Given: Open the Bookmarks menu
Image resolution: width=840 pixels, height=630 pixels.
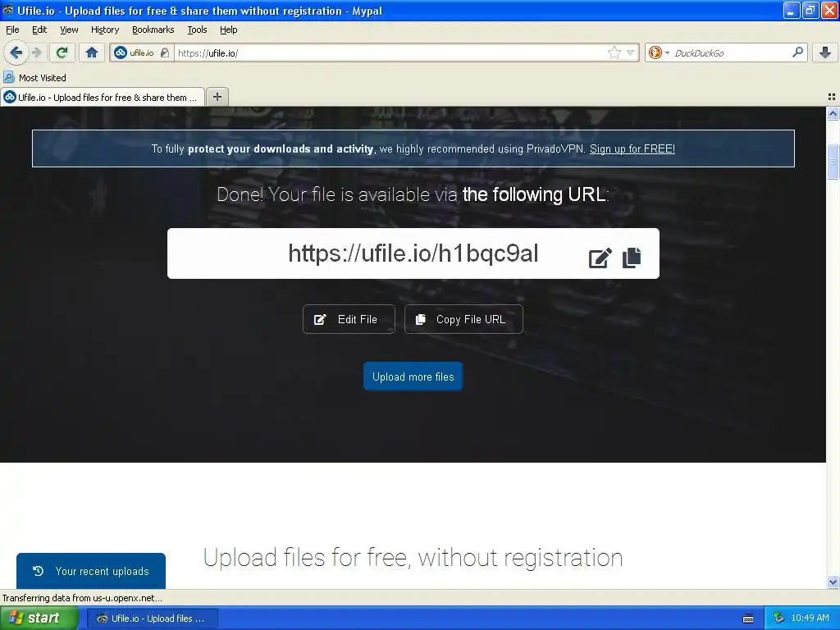Looking at the screenshot, I should [x=153, y=30].
